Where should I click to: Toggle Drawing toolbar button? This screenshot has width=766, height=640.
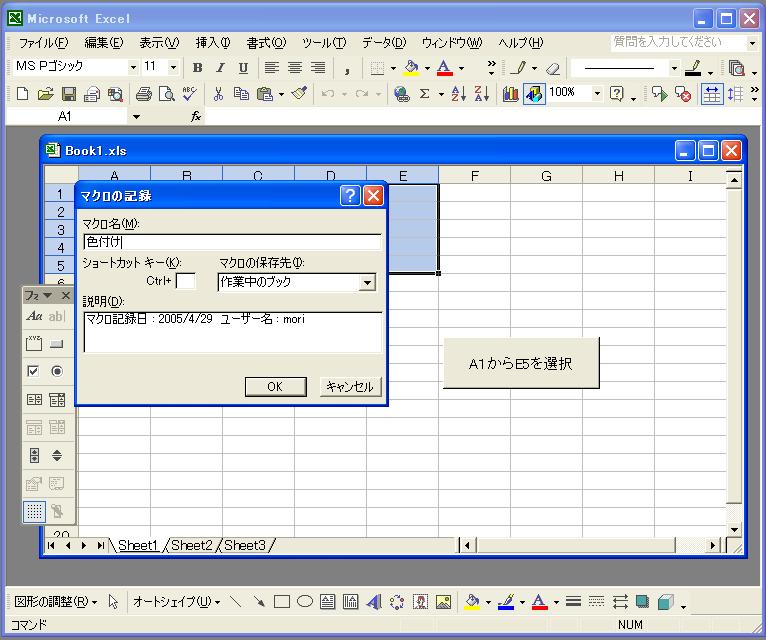pos(534,93)
